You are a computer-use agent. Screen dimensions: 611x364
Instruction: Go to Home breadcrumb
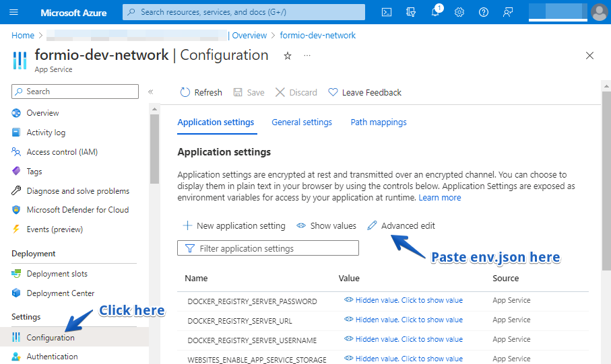point(23,36)
